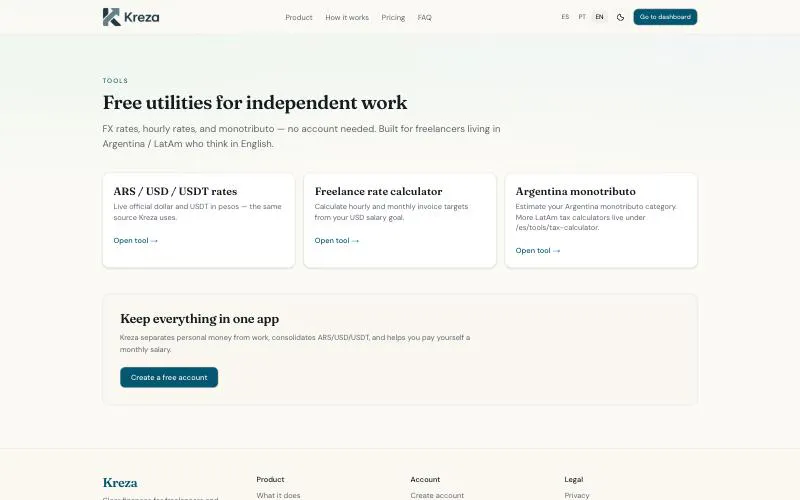The height and width of the screenshot is (500, 800).
Task: Switch language to ES
Action: coord(565,17)
